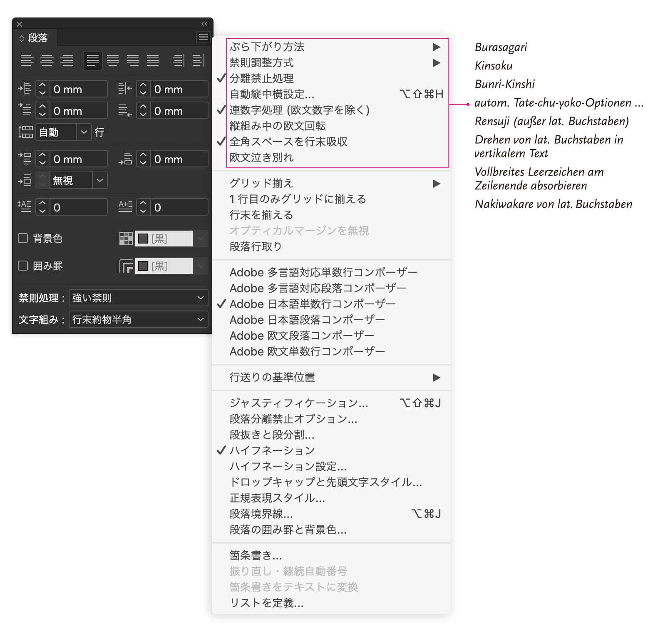Click the 背景色 [黒] color swatch
Viewport: 648px width, 644px height.
pyautogui.click(x=164, y=239)
